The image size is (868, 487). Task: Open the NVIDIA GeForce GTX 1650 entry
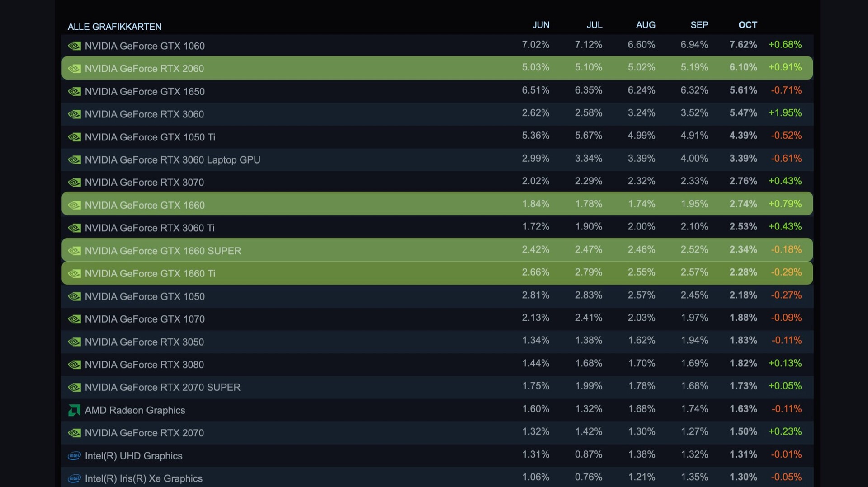point(145,92)
